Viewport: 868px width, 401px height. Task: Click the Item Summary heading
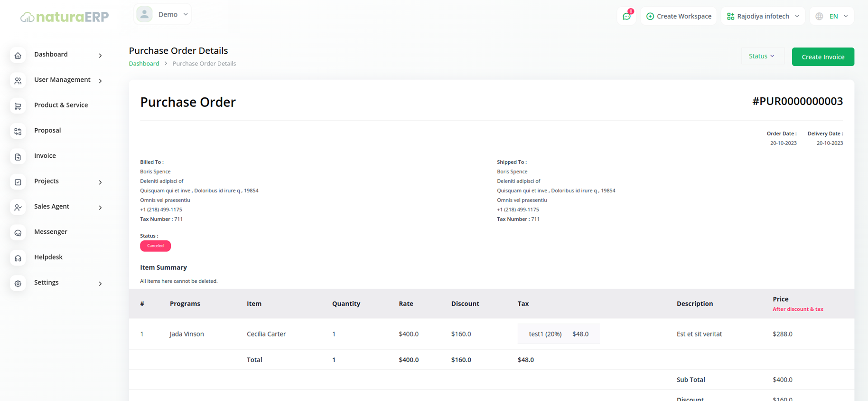pos(163,267)
